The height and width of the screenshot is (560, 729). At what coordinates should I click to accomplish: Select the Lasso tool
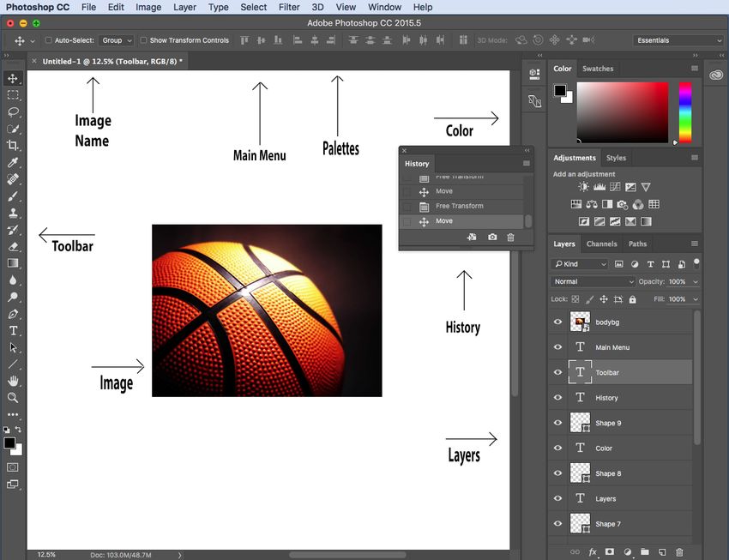pos(13,112)
